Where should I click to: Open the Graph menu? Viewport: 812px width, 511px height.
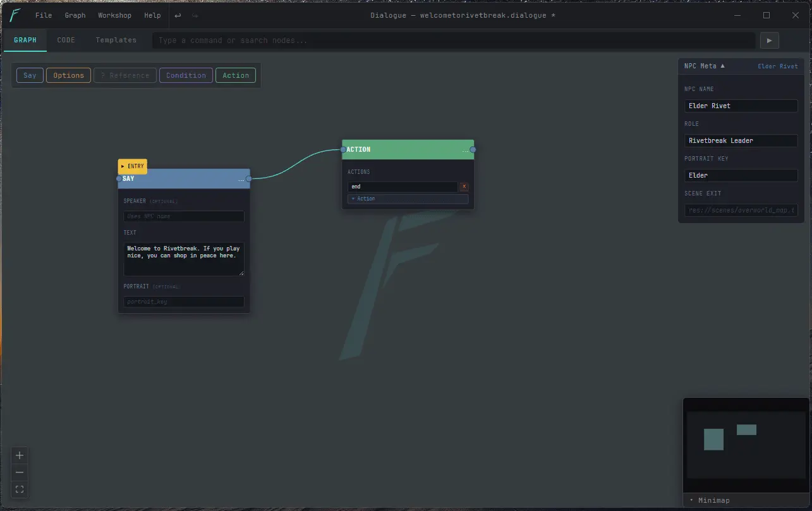(x=75, y=15)
